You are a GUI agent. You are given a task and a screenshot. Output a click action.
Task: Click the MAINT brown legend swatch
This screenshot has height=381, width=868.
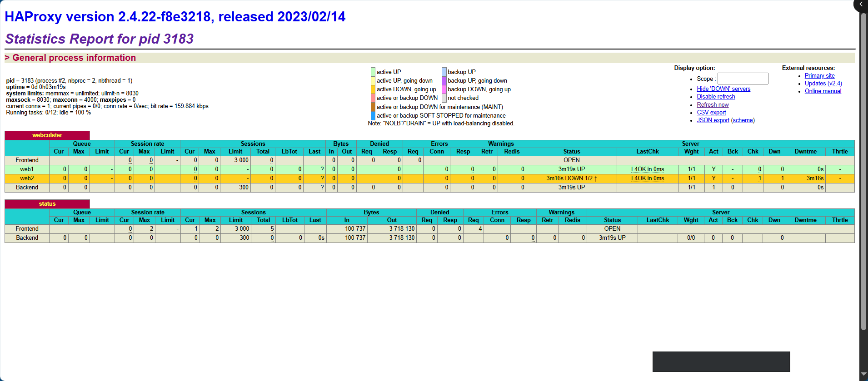[x=373, y=107]
